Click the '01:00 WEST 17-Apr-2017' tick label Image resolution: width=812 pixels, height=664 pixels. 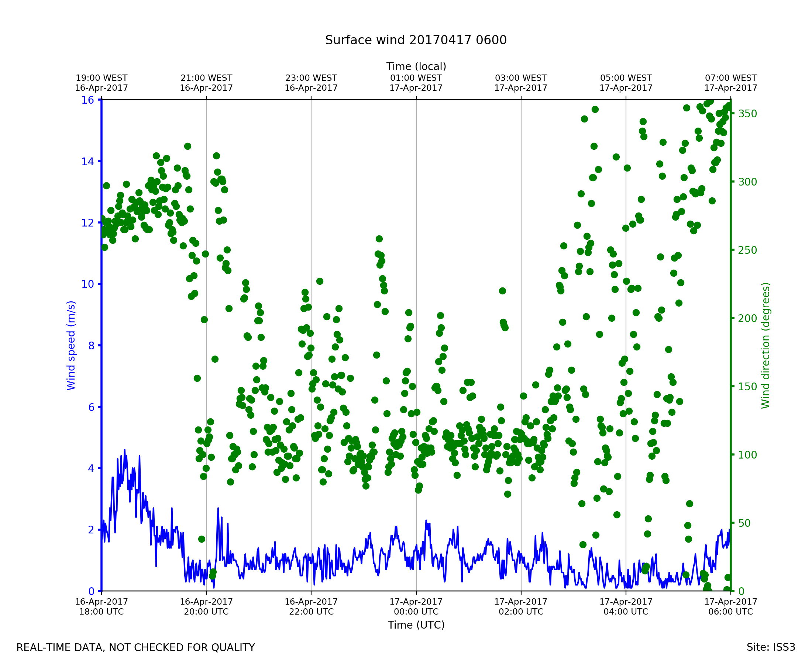416,83
